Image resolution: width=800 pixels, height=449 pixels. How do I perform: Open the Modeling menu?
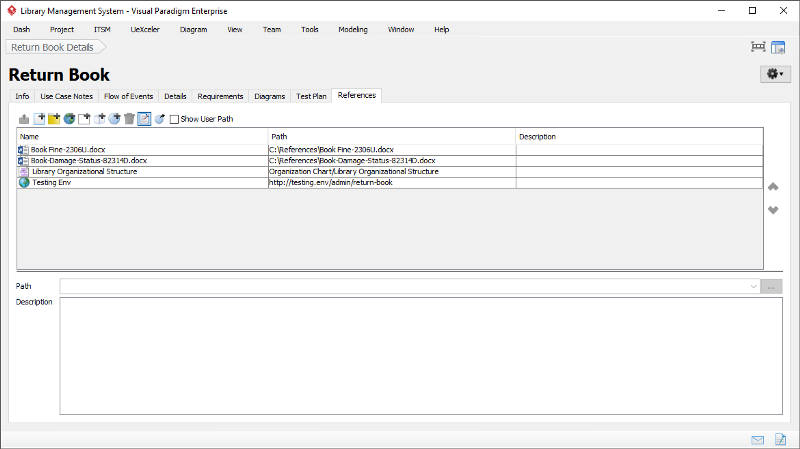[x=352, y=30]
